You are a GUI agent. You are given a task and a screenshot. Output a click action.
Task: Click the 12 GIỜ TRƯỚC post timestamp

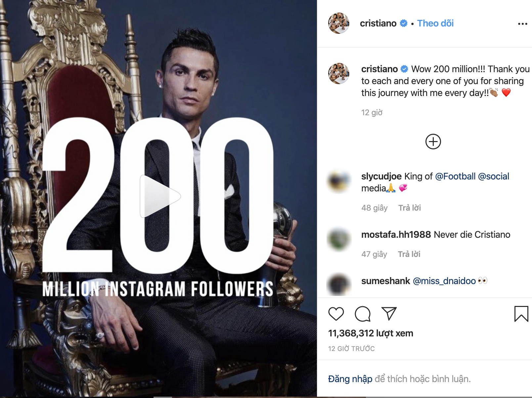coord(351,349)
